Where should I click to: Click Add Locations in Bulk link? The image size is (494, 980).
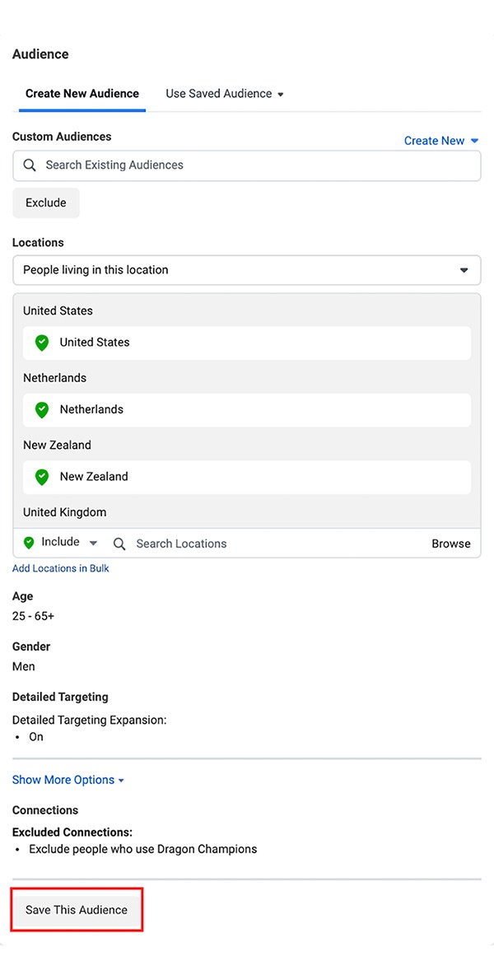point(61,568)
